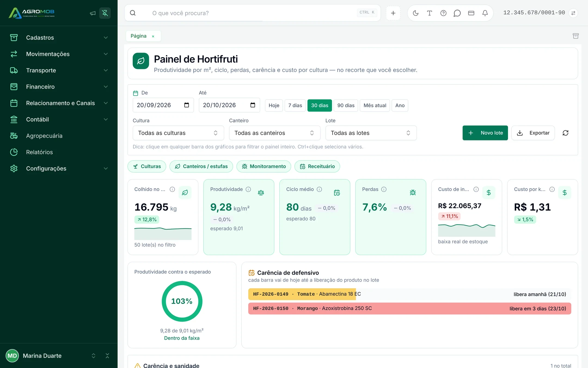
Task: Expand Configurações menu
Action: point(59,168)
